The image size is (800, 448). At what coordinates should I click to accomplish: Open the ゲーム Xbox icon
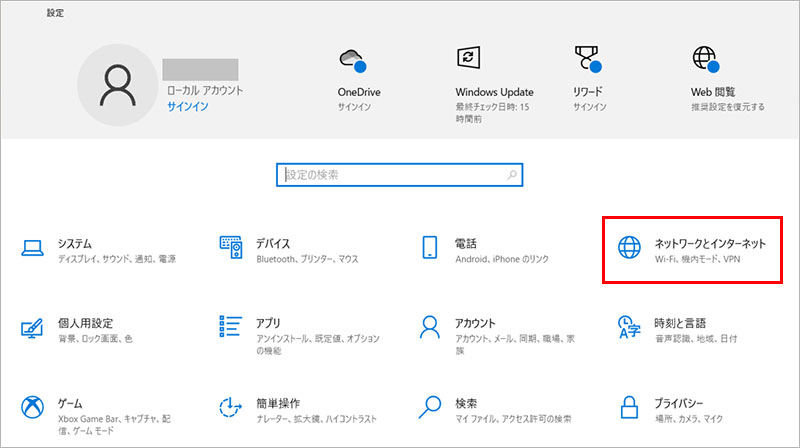pyautogui.click(x=32, y=407)
